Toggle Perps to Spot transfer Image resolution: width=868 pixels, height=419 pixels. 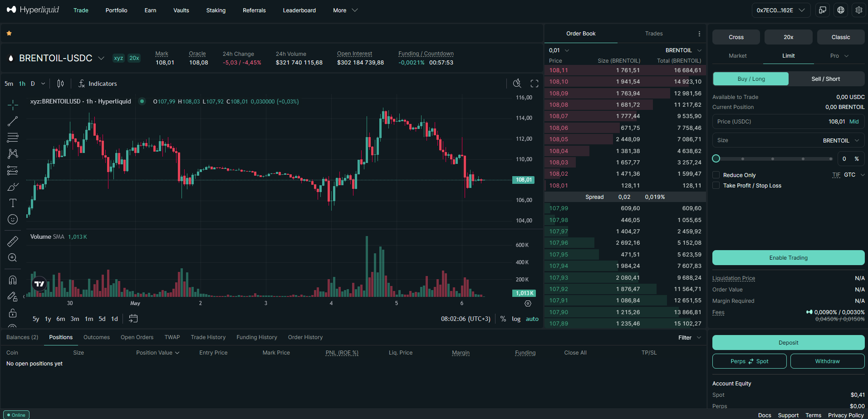click(x=750, y=361)
